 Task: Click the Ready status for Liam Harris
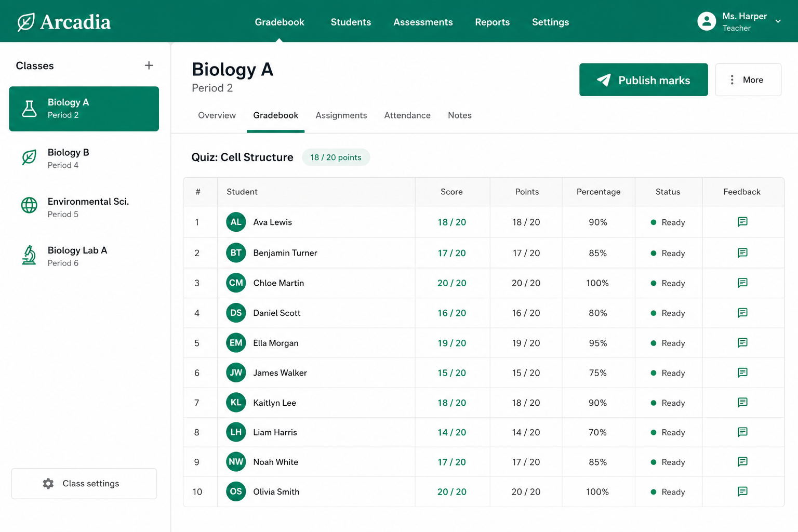click(668, 432)
